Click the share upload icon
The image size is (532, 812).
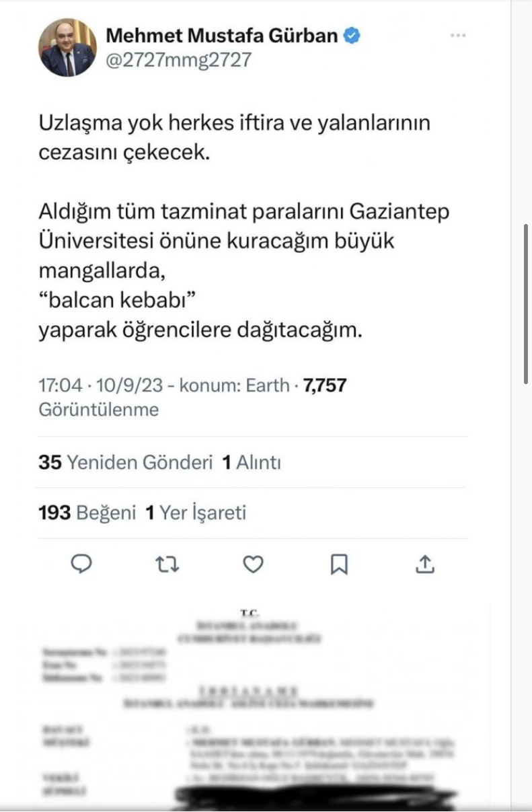point(424,564)
